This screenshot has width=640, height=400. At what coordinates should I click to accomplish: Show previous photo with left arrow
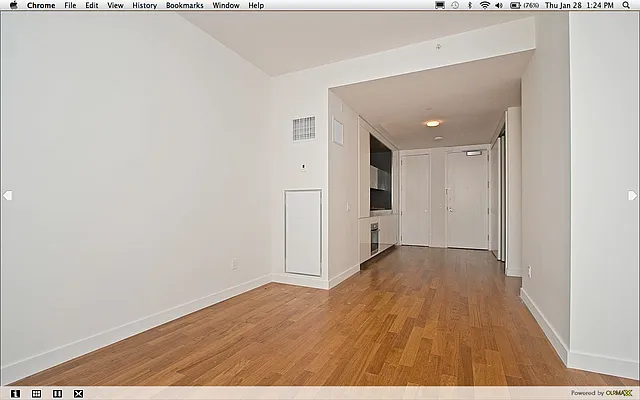(x=7, y=196)
